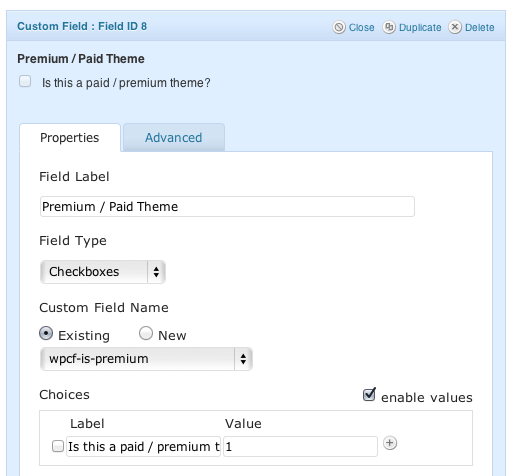The height and width of the screenshot is (476, 513).
Task: Tick the default checkbox in Choices row
Action: pos(58,446)
